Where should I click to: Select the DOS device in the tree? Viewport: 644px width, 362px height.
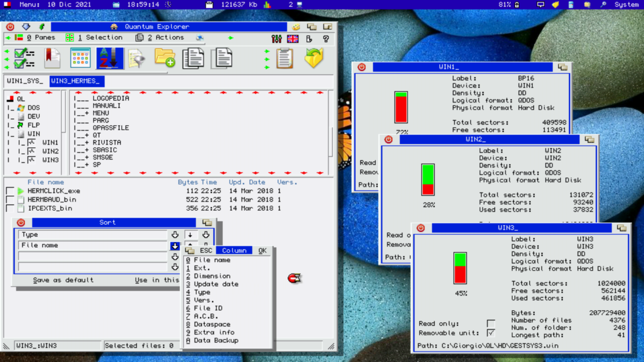tap(33, 108)
